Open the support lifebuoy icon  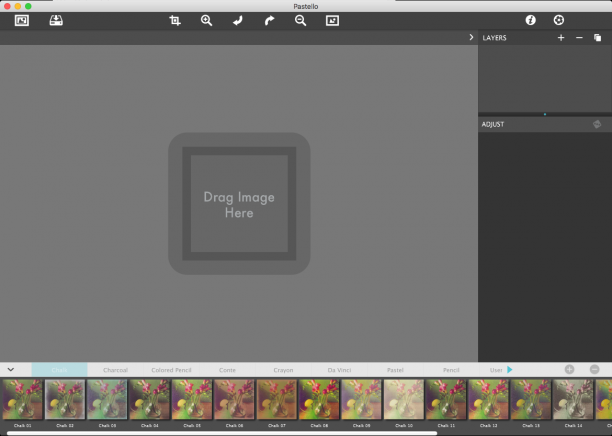559,20
